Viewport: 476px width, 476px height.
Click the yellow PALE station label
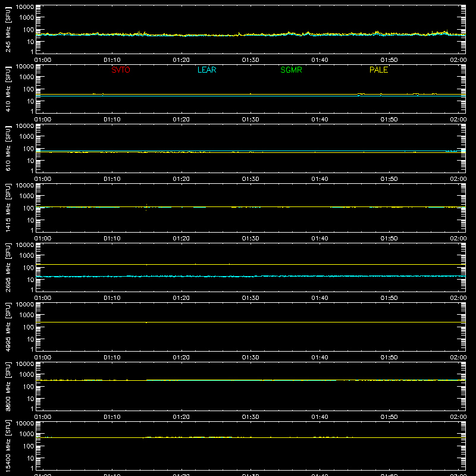(378, 70)
